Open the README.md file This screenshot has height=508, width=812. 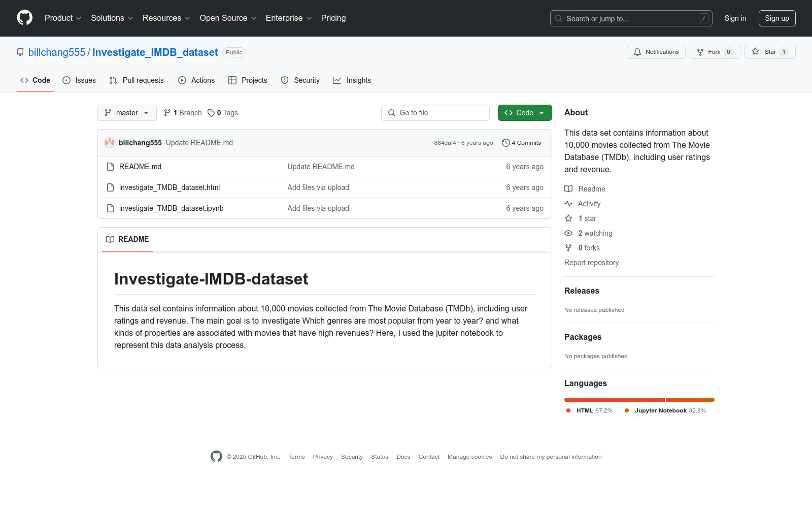click(140, 167)
